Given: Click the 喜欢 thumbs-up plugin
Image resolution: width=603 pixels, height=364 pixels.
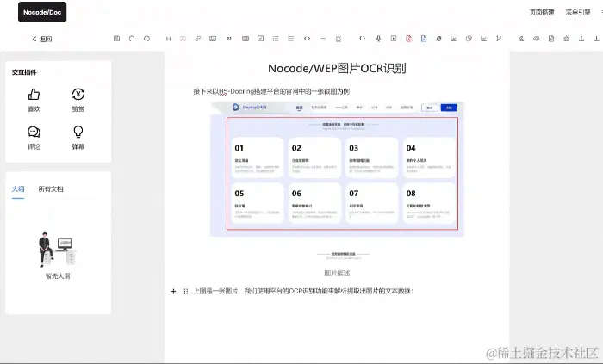Looking at the screenshot, I should coord(34,100).
